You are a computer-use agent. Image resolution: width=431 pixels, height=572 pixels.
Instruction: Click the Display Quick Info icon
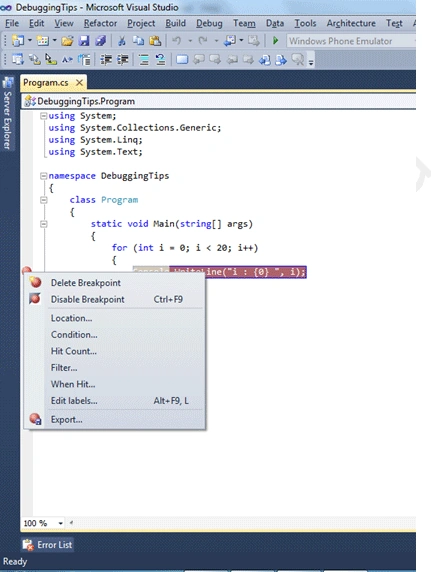51,59
